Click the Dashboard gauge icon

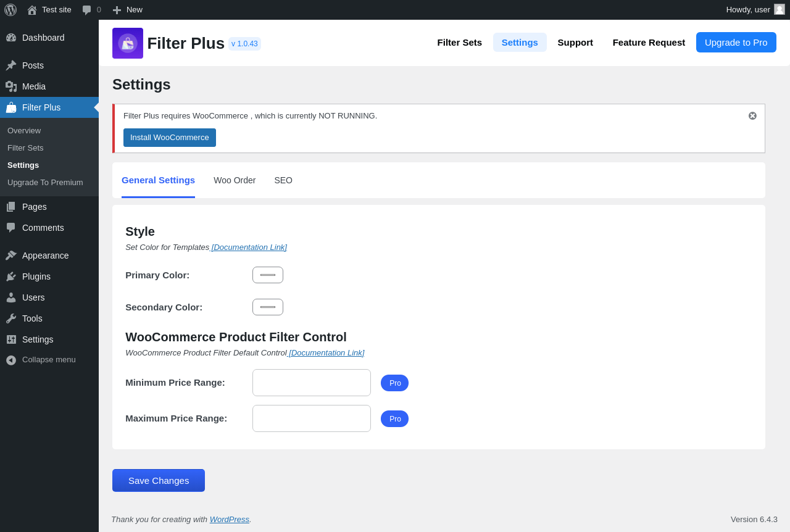point(11,38)
